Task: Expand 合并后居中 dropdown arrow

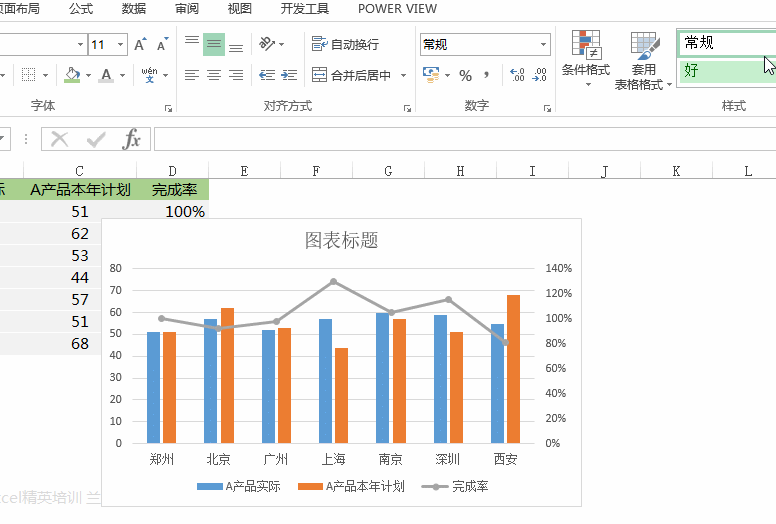Action: pyautogui.click(x=403, y=75)
